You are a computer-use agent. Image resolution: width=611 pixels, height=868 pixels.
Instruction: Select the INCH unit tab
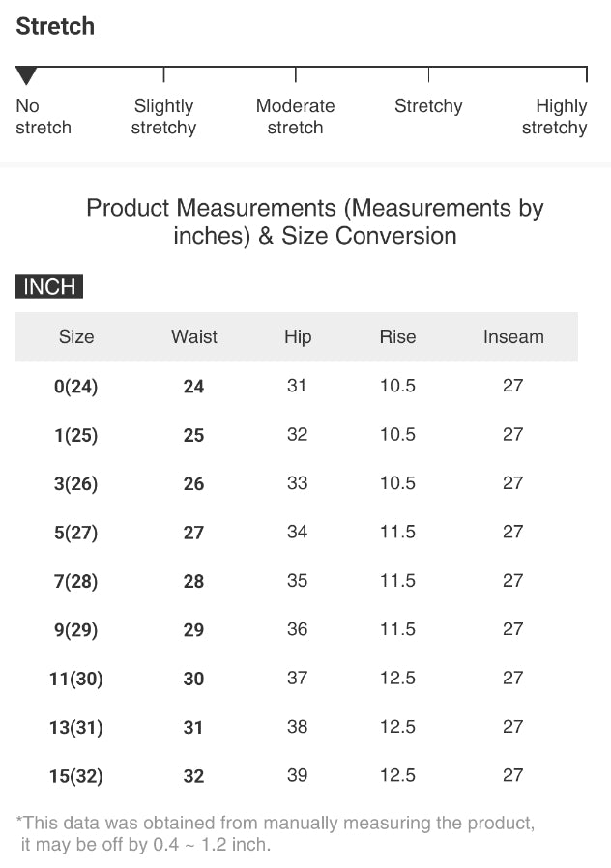[49, 286]
